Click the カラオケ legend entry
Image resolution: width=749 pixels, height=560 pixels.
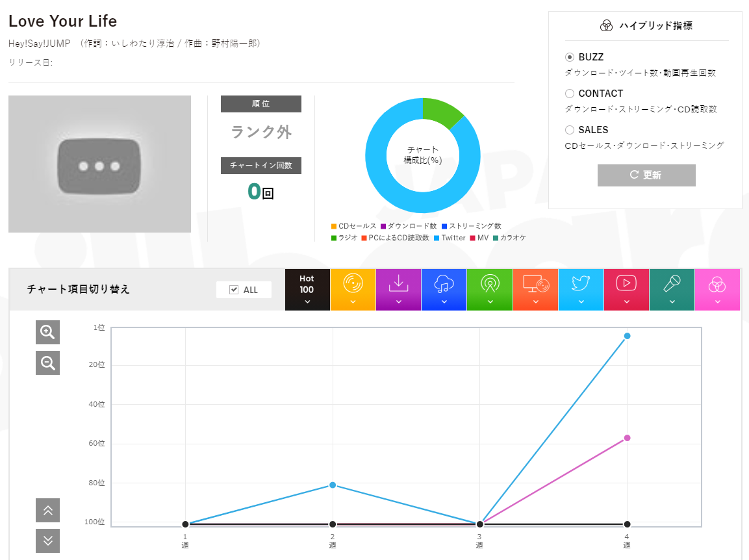pyautogui.click(x=510, y=238)
